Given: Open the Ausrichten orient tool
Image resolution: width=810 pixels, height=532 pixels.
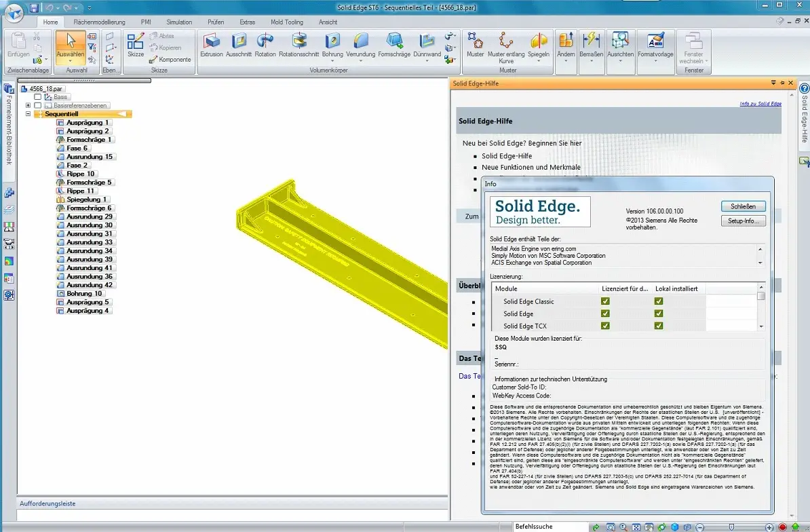Looking at the screenshot, I should (620, 47).
